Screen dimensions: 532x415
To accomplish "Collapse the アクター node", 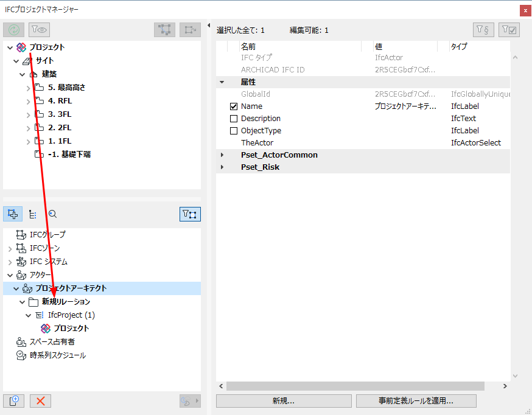I will point(10,275).
